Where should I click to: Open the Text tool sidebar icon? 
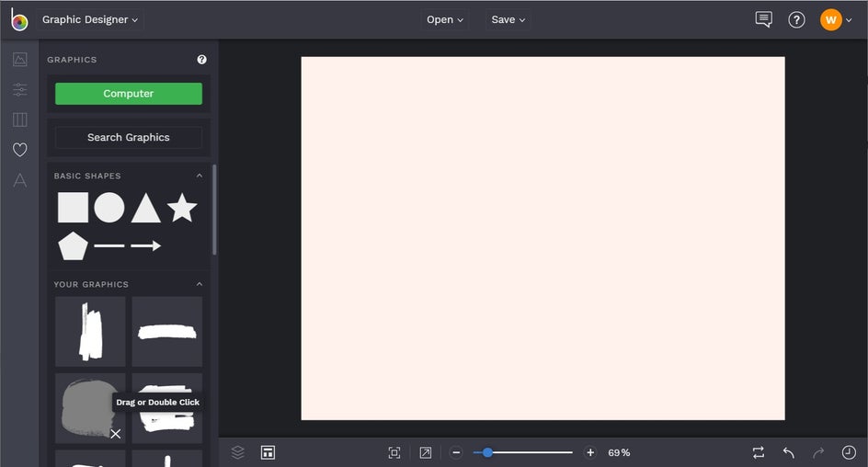pyautogui.click(x=20, y=180)
